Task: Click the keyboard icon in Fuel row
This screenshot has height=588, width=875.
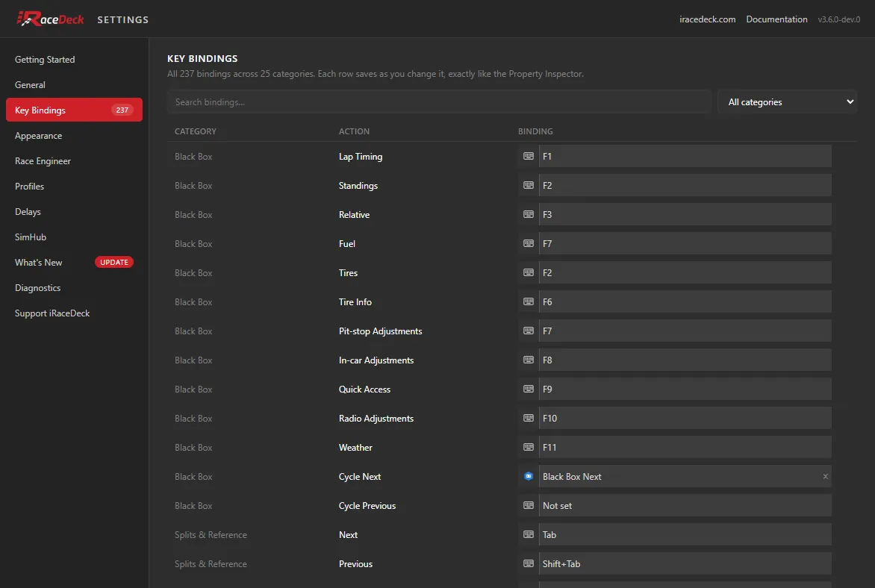Action: tap(528, 243)
